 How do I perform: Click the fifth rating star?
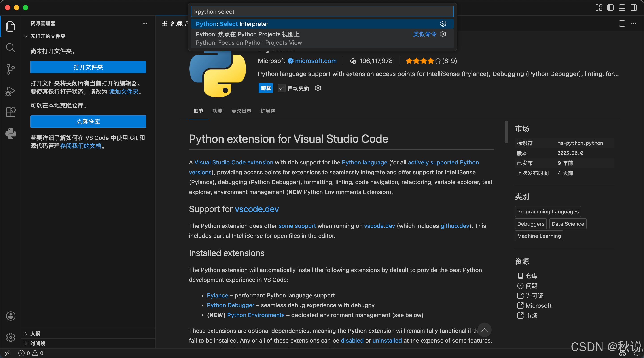438,61
